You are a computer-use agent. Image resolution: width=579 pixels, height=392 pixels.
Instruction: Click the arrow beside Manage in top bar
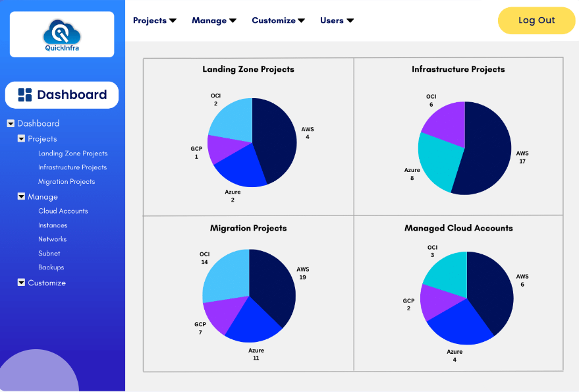click(x=233, y=20)
